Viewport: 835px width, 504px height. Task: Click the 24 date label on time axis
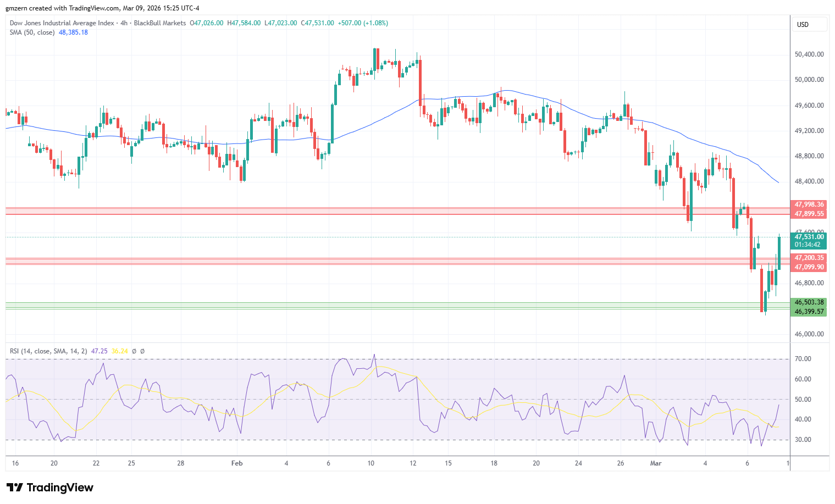tap(579, 463)
